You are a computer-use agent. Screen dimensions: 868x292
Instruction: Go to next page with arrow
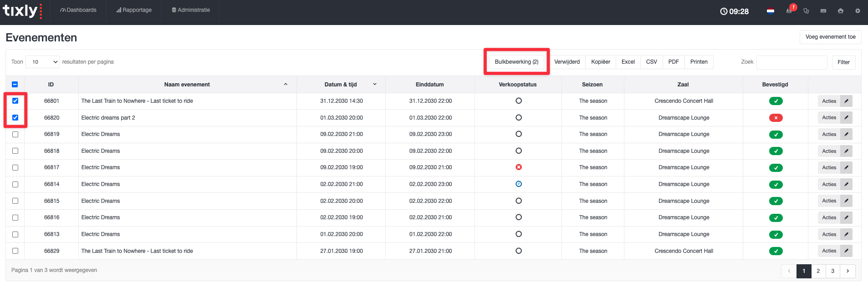pos(848,271)
